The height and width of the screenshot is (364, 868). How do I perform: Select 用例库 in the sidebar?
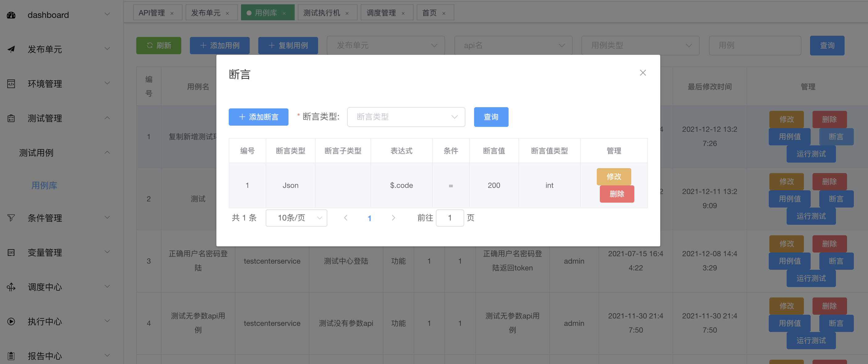[x=44, y=185]
